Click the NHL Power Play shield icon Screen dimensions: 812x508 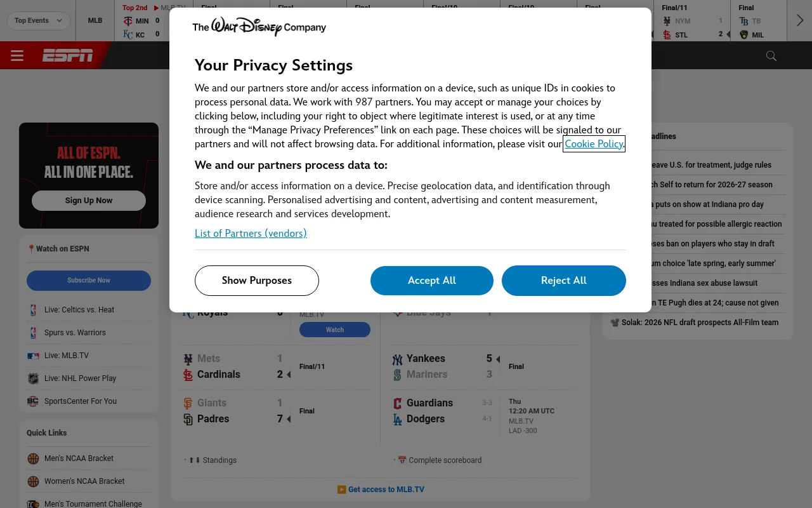click(34, 378)
